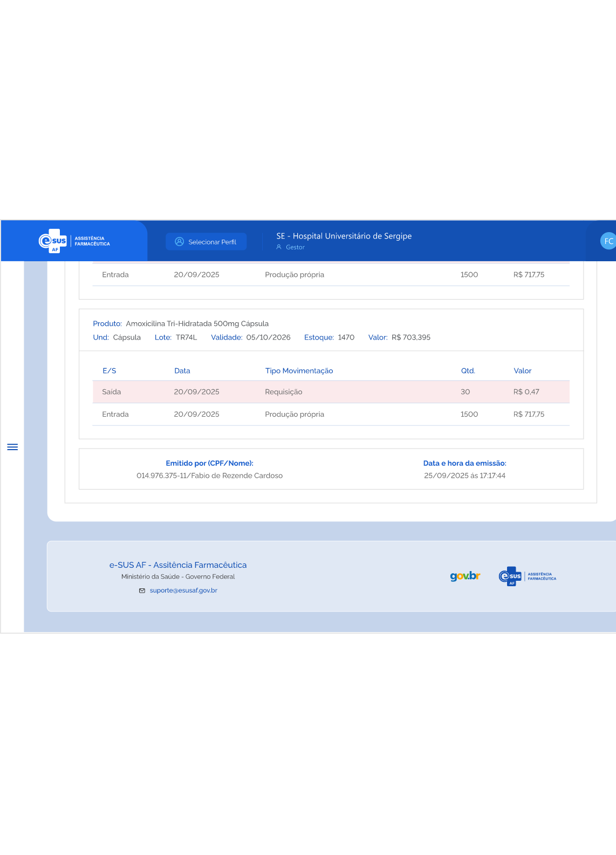Select the Saída row dated 20/09/2025
This screenshot has height=855, width=616.
click(x=331, y=392)
